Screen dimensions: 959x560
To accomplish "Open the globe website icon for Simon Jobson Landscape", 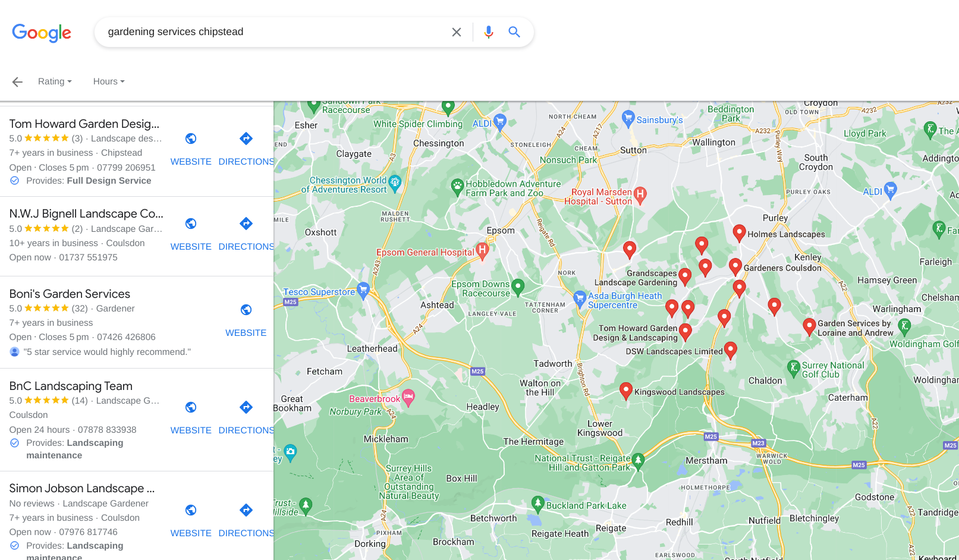I will point(191,510).
